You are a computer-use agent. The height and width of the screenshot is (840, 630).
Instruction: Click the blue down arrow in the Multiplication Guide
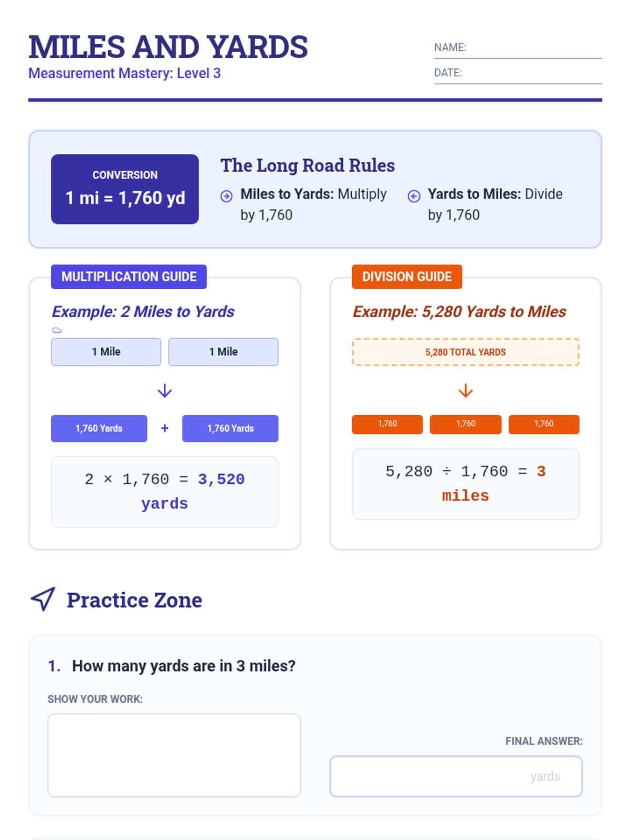[165, 391]
